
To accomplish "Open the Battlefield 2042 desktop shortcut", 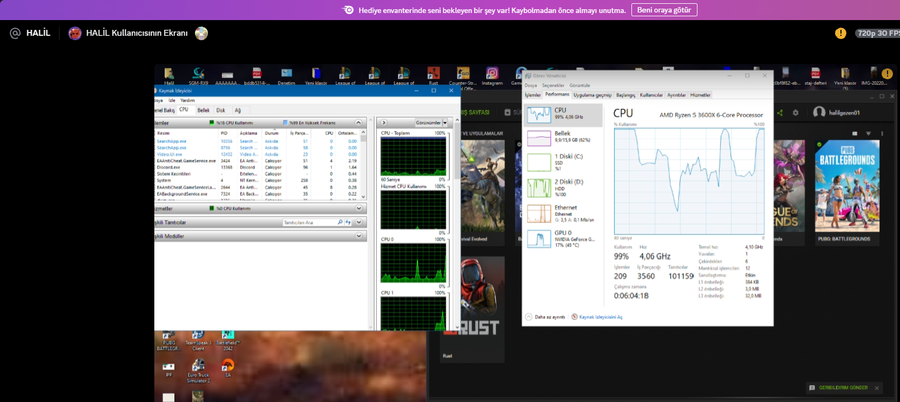I will tap(228, 335).
